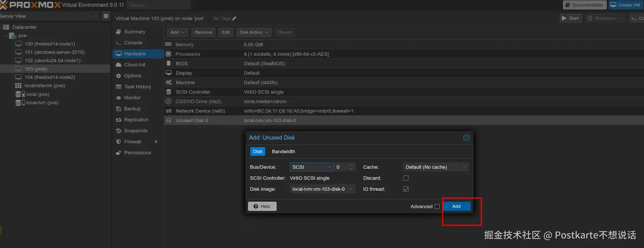This screenshot has height=248, width=644.
Task: Open VM 100 (freebsd14-node1)
Action: pos(50,44)
